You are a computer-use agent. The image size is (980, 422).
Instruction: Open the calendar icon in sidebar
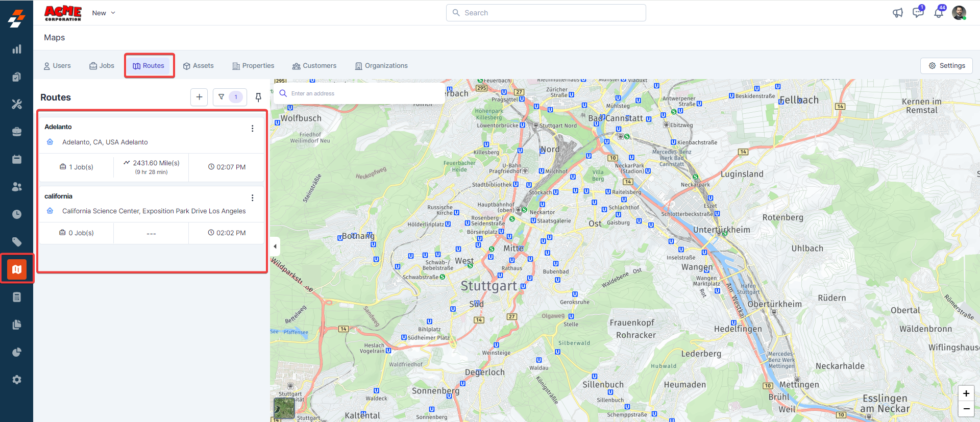click(17, 159)
